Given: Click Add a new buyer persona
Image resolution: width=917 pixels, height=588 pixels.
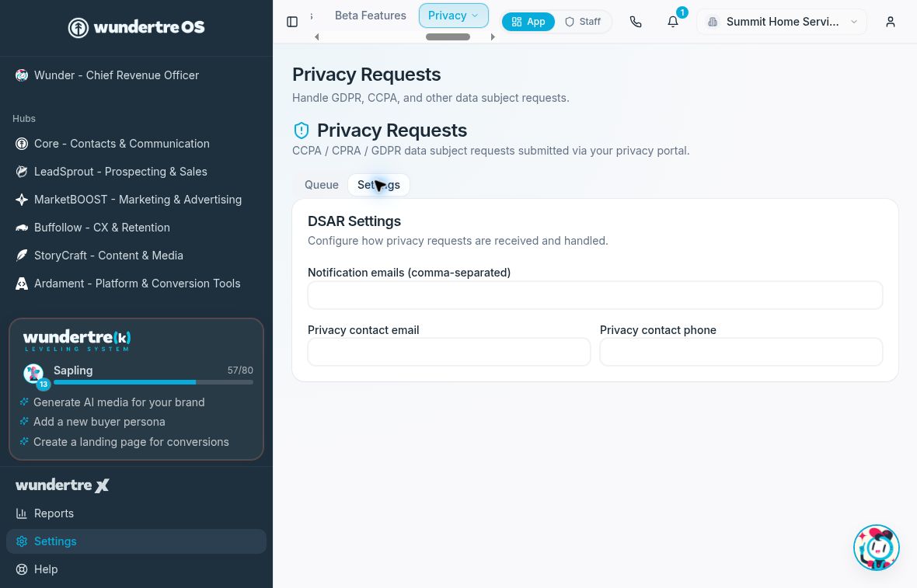Looking at the screenshot, I should (99, 422).
